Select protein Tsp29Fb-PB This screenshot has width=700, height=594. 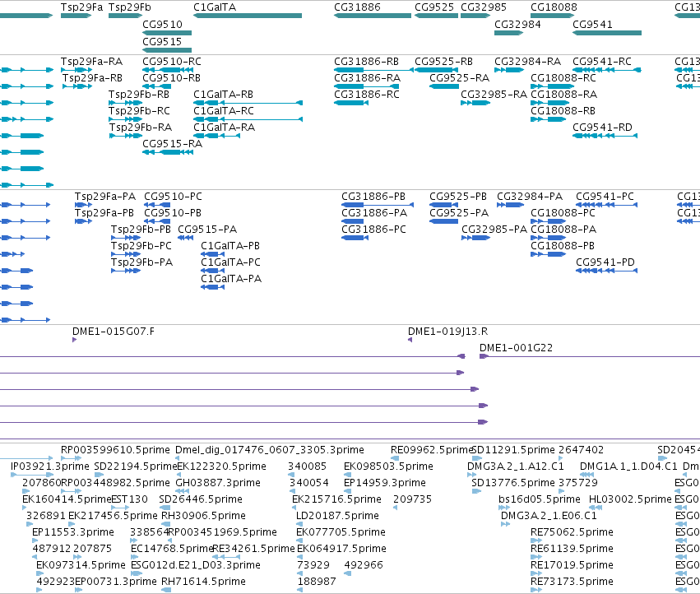141,230
